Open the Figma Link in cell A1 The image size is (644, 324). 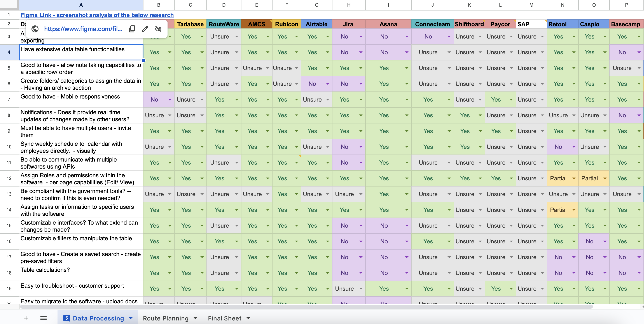pyautogui.click(x=97, y=15)
